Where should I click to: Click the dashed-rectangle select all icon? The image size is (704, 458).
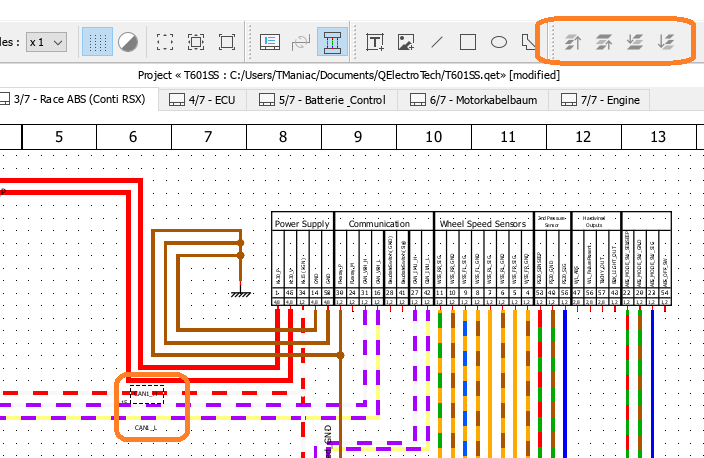166,42
